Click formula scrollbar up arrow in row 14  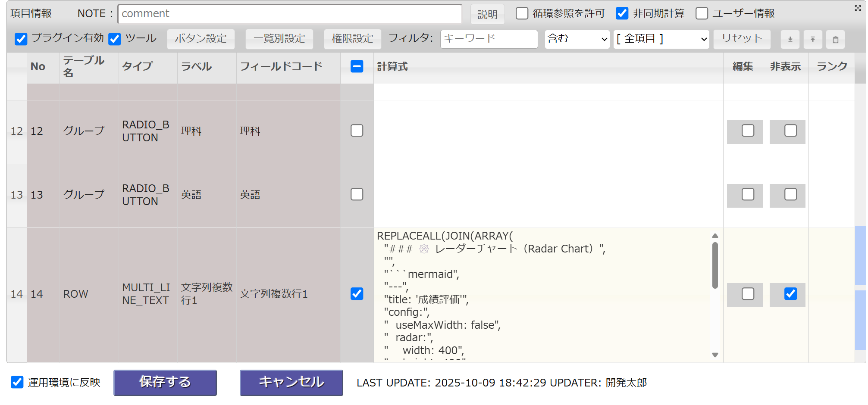715,236
